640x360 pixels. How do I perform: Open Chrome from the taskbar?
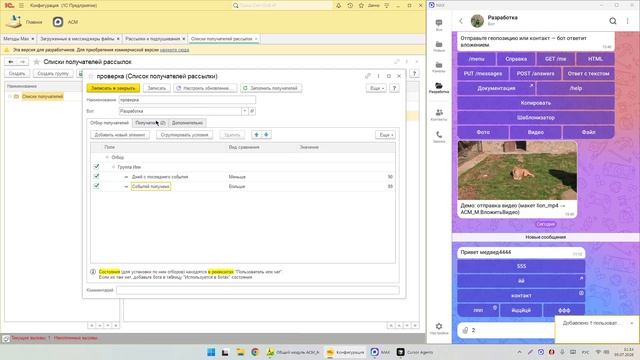255,352
